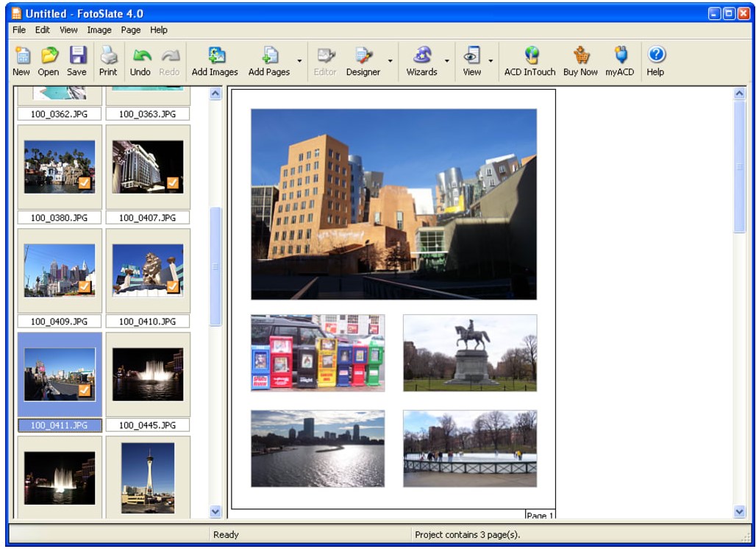Click the 100_0362.JPG filename label
Screen dimensions: 756x549
(x=60, y=114)
